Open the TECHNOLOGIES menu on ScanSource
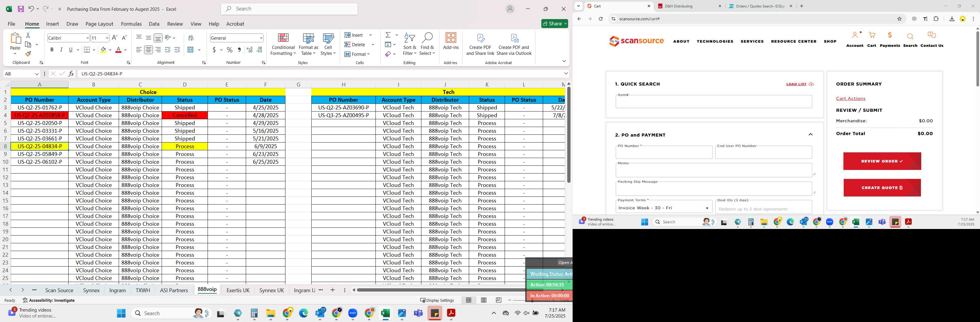This screenshot has width=980, height=322. 715,41
